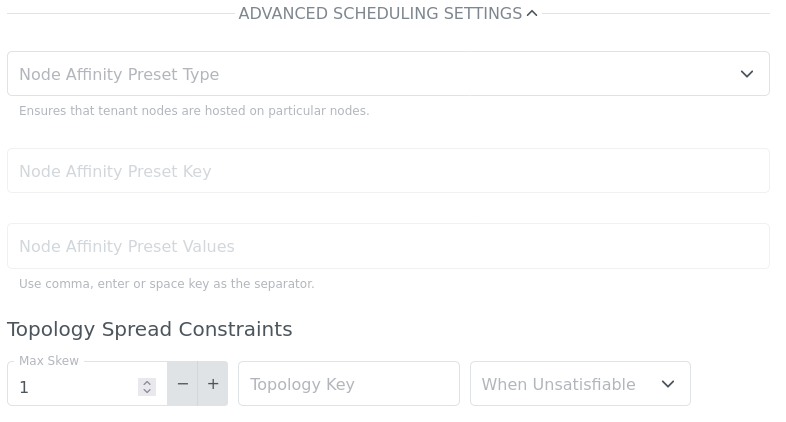This screenshot has height=422, width=786.
Task: Click the Max Skew spinner down arrow
Action: coord(147,391)
